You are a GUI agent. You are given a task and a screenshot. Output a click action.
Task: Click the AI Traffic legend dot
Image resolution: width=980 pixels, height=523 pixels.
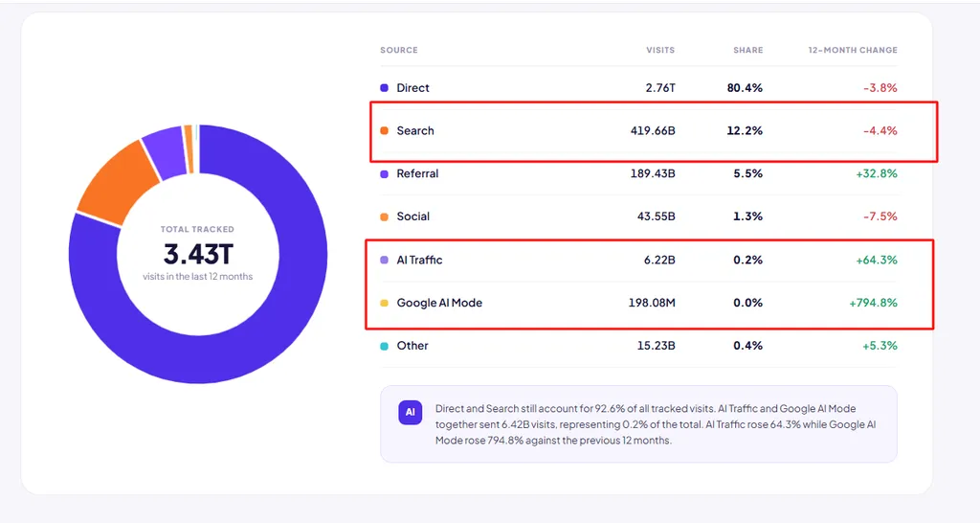click(385, 260)
